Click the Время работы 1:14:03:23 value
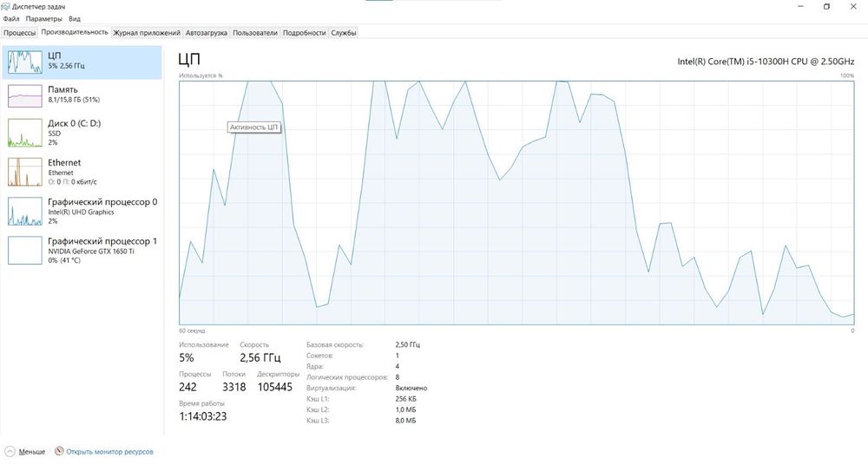 point(202,416)
